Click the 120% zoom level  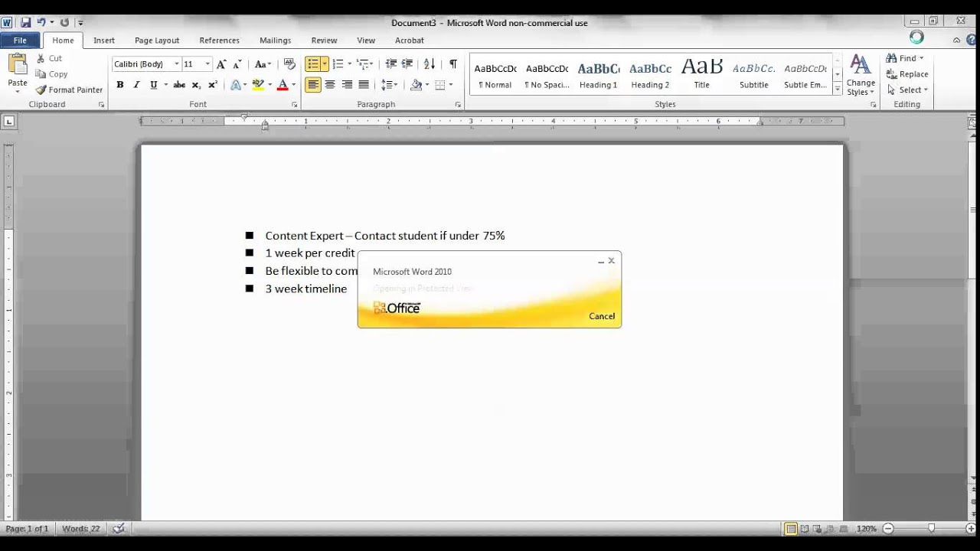coord(866,529)
